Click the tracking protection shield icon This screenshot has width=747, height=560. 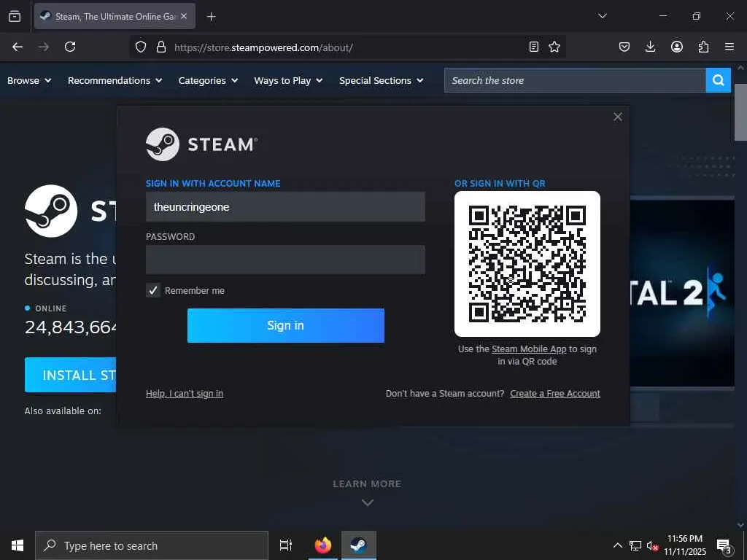[141, 47]
